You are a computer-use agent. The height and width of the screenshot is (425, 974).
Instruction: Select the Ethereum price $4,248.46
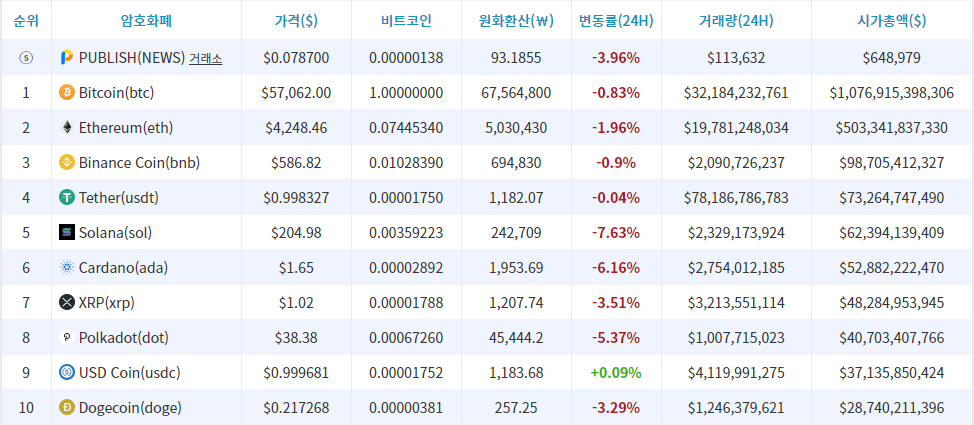click(296, 128)
